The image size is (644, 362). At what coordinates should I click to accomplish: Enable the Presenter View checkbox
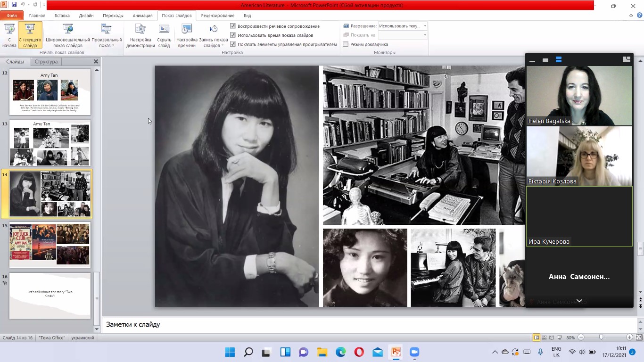pyautogui.click(x=346, y=44)
